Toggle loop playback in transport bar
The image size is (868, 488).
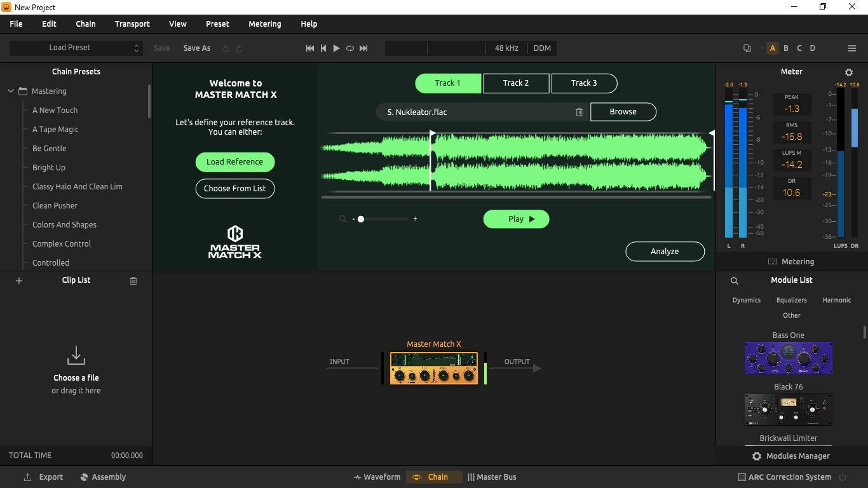tap(349, 48)
